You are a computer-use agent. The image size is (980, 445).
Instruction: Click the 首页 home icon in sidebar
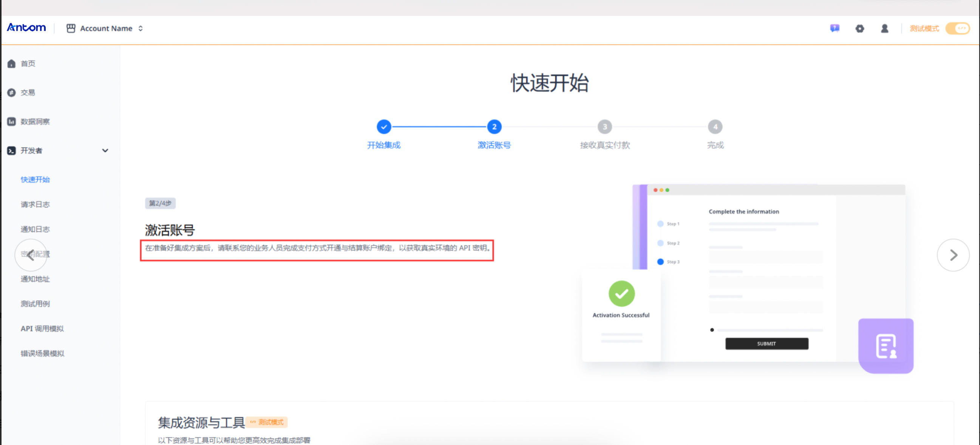click(11, 63)
